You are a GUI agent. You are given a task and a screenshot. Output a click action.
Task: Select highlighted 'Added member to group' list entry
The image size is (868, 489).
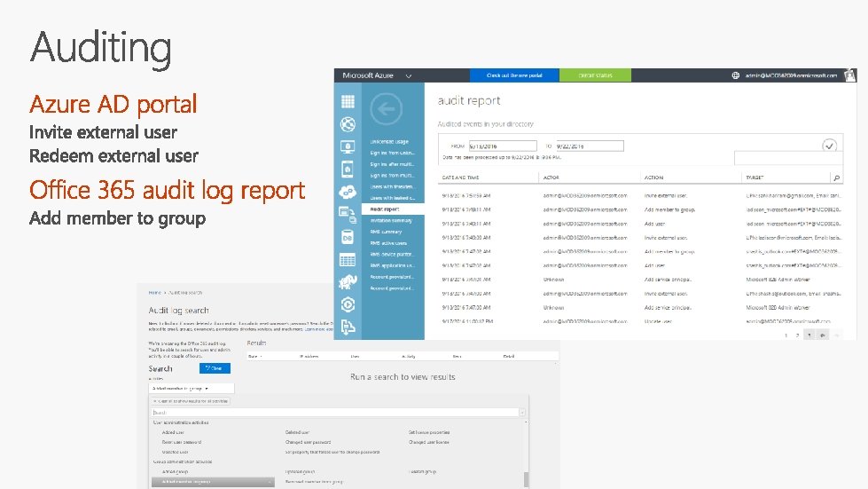[x=213, y=483]
